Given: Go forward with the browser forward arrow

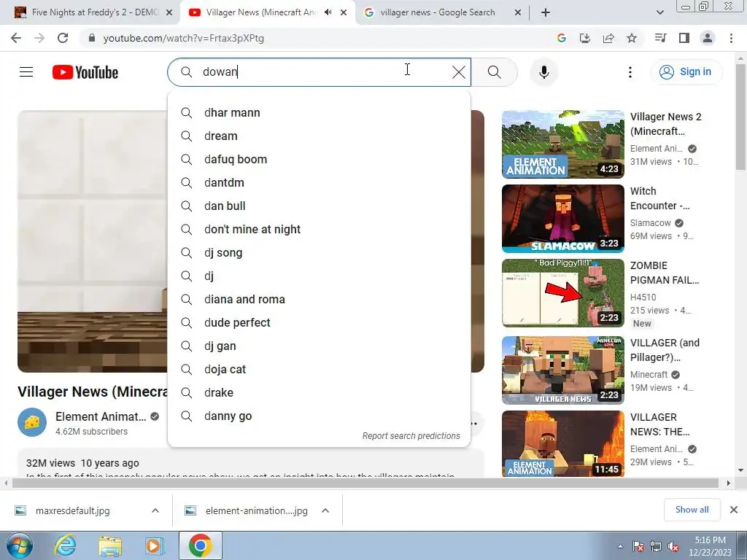Looking at the screenshot, I should (39, 38).
